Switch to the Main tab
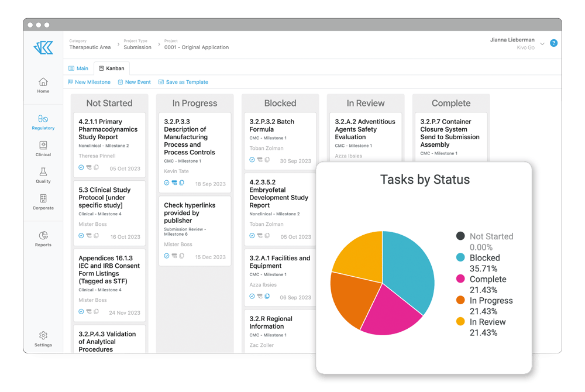The width and height of the screenshot is (585, 392). point(78,68)
